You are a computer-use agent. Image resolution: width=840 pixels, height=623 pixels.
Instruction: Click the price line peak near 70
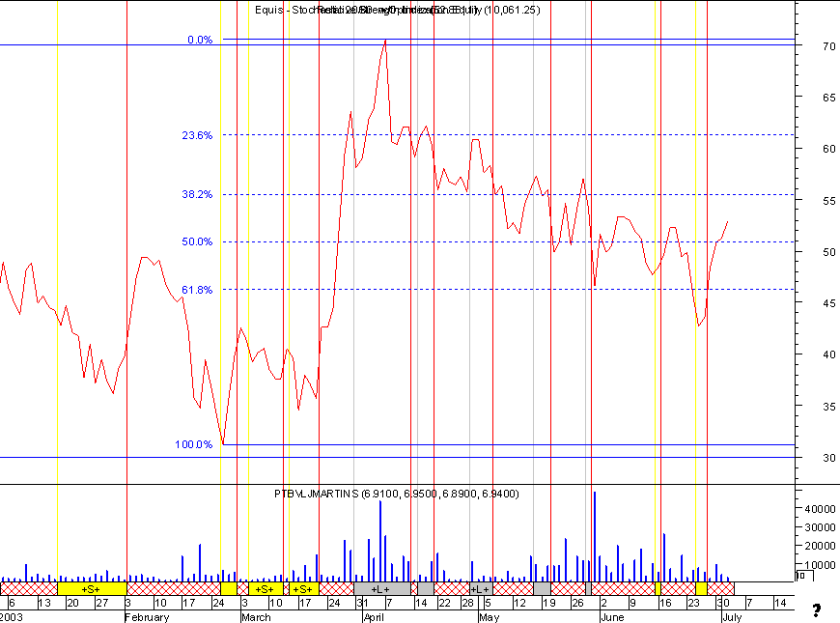(x=385, y=41)
